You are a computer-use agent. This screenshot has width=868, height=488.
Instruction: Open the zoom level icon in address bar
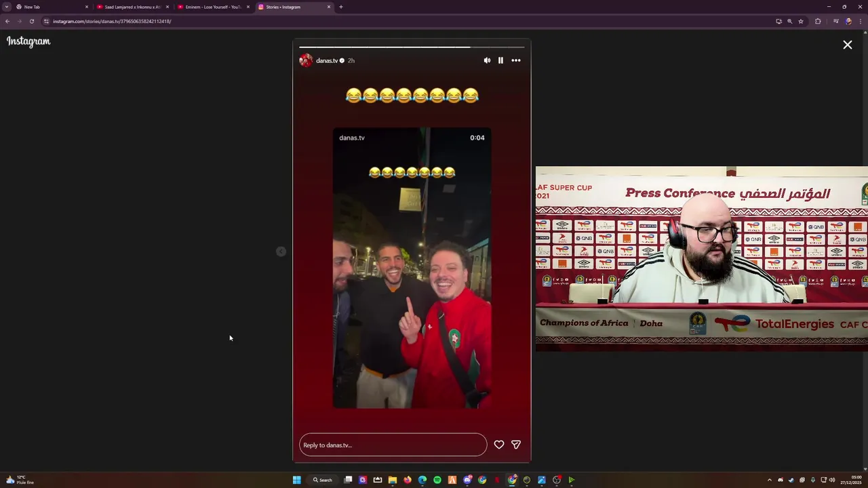click(789, 21)
